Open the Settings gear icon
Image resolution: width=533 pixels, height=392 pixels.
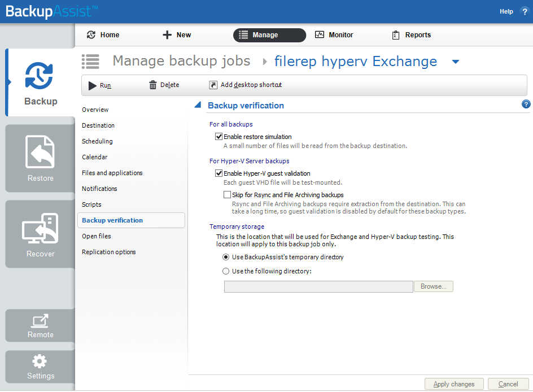pos(40,361)
